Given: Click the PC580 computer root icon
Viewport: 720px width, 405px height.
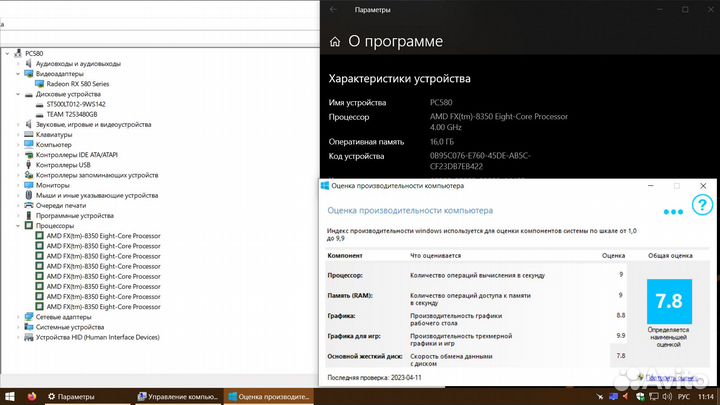Looking at the screenshot, I should [x=18, y=53].
